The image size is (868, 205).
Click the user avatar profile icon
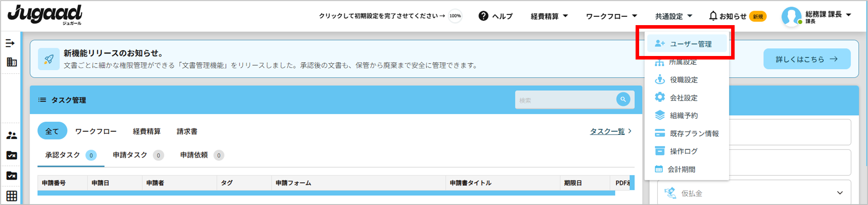click(791, 17)
